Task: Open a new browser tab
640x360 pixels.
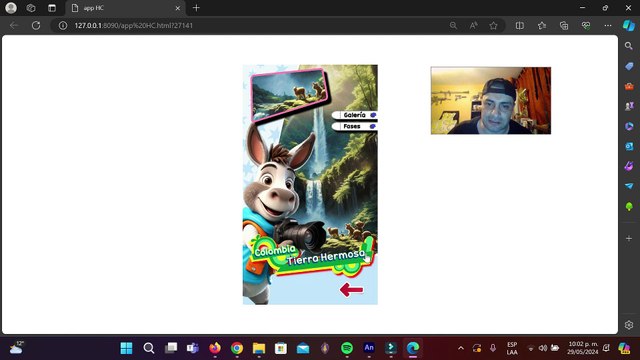Action: click(196, 8)
